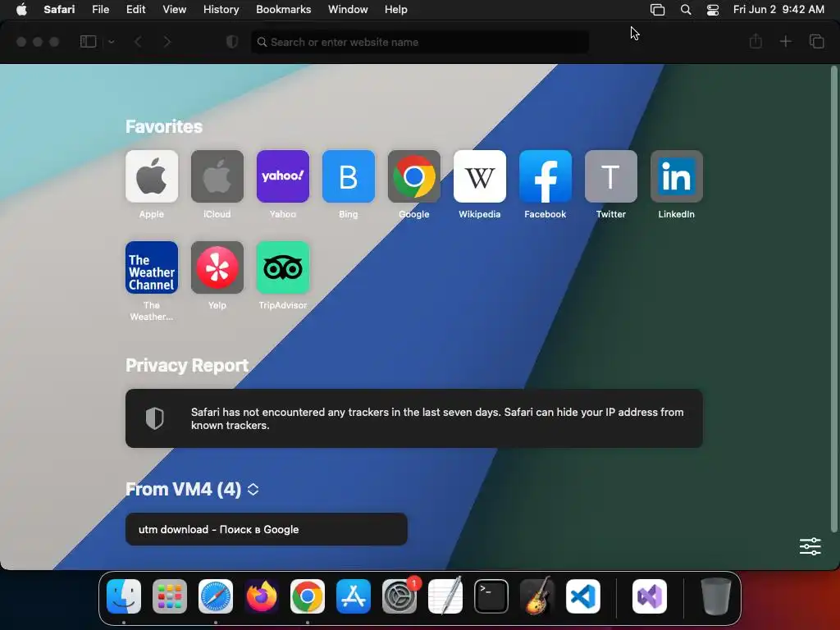This screenshot has height=630, width=840.
Task: Open the Bing favorite tile
Action: [x=348, y=176]
